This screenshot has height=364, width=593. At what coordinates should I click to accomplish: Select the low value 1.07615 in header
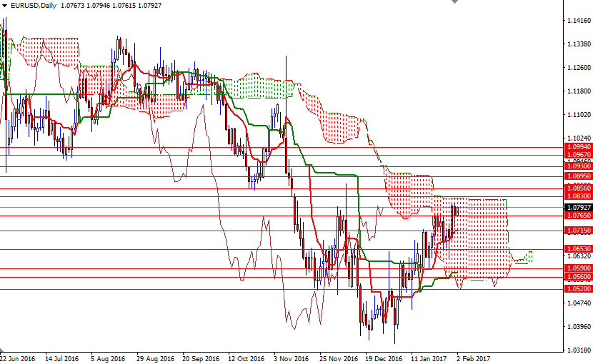coord(124,6)
